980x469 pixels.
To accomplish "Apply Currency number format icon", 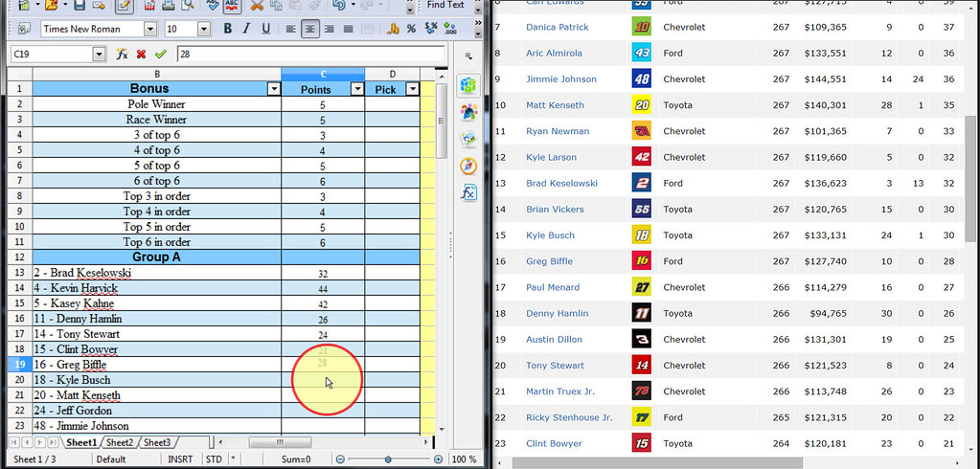I will [x=393, y=29].
